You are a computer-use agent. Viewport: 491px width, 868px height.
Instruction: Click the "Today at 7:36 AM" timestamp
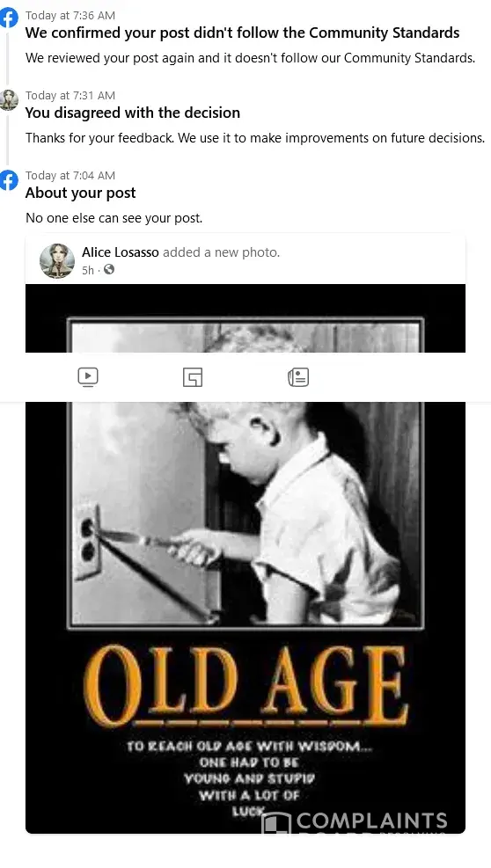pyautogui.click(x=70, y=16)
